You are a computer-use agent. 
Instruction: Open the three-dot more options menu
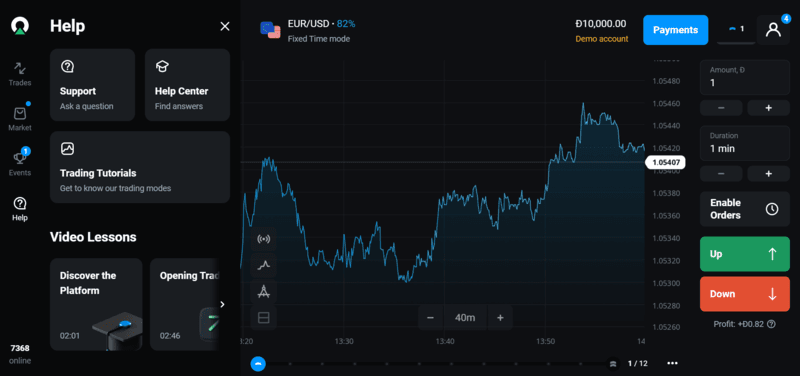672,363
